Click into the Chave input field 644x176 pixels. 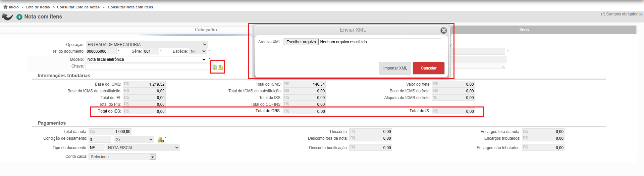pyautogui.click(x=148, y=67)
